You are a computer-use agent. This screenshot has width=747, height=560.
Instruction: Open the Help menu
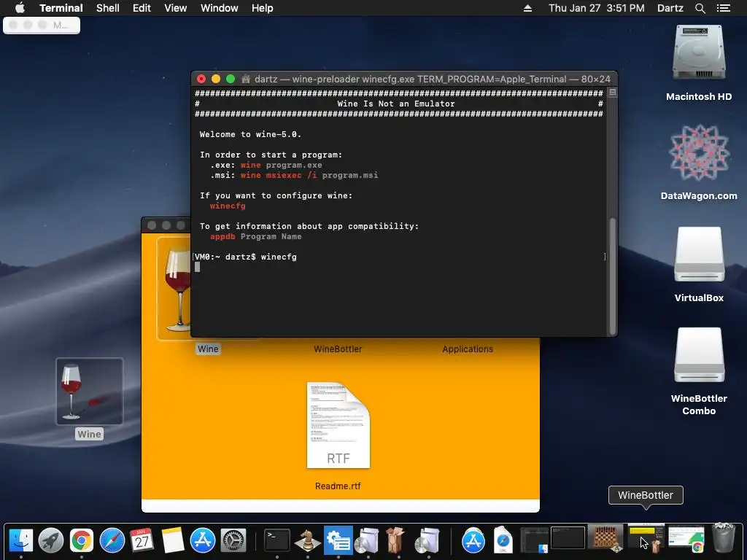coord(263,8)
